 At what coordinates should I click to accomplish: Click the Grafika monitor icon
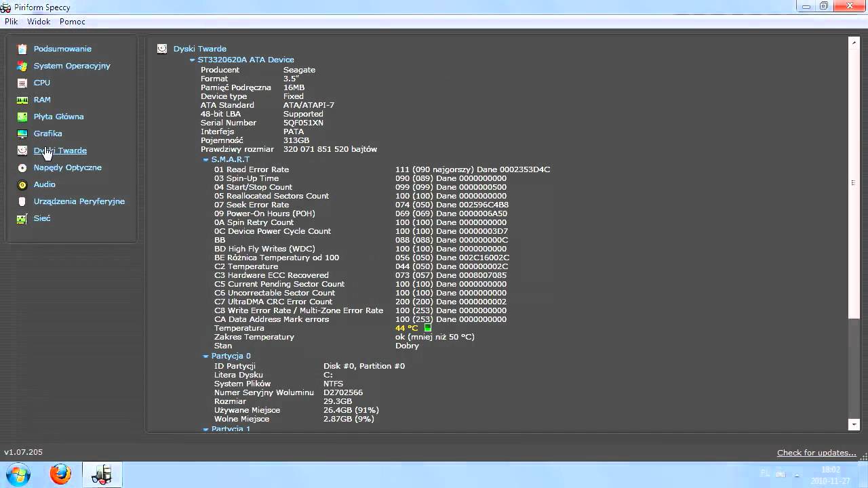click(22, 134)
